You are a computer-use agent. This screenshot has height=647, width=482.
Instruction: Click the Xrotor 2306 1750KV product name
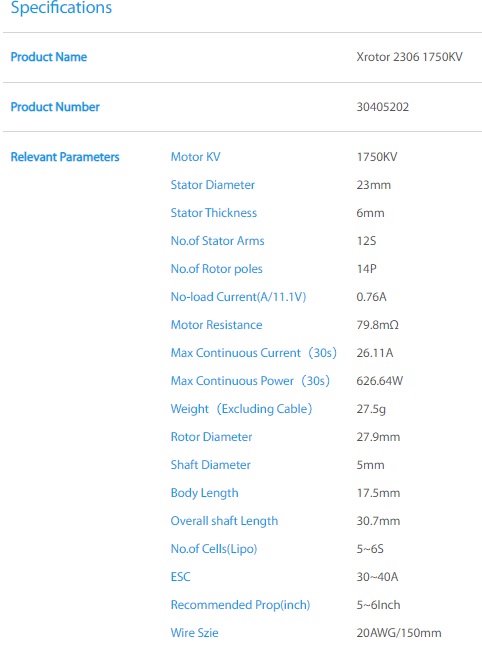point(409,57)
